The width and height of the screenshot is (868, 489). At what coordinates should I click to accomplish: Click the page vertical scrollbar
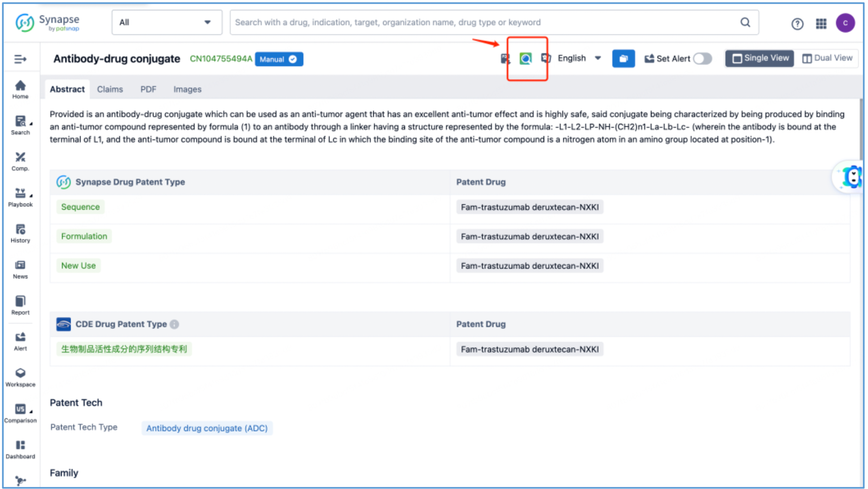click(x=861, y=130)
